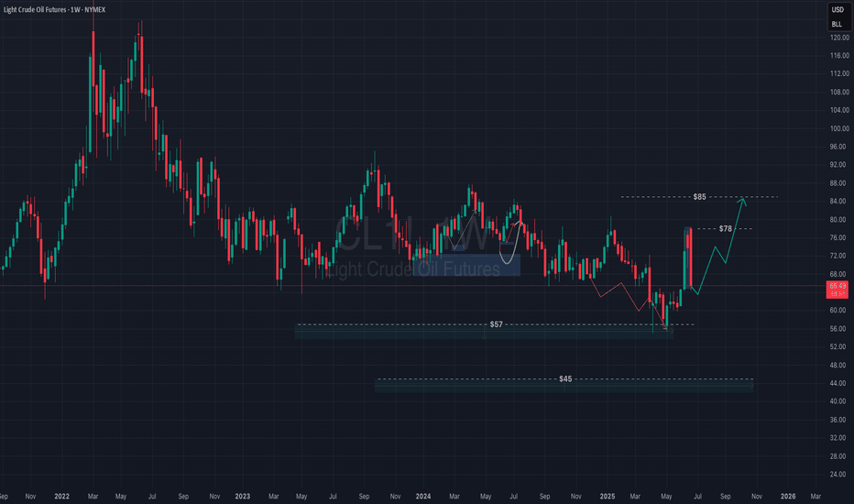Screen dimensions: 854x504
Task: Click the 120.00 price axis label
Action: click(x=839, y=38)
